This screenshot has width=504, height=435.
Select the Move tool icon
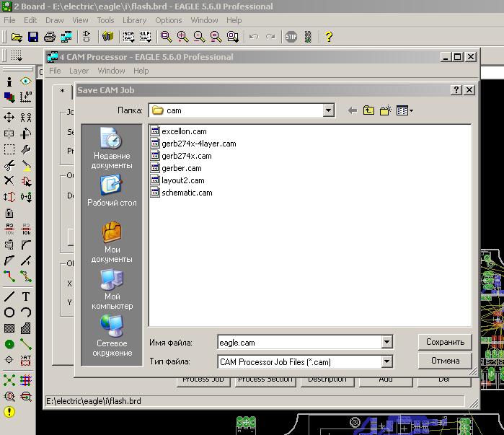pos(9,117)
